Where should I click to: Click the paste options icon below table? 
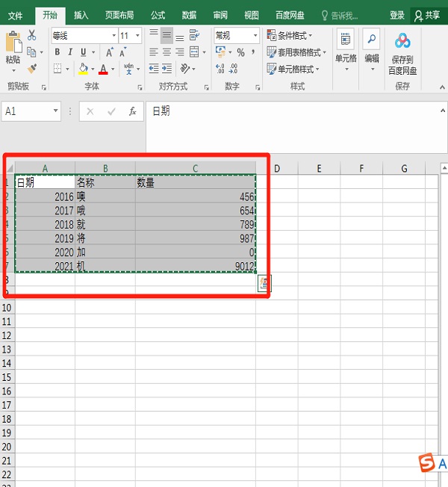click(264, 282)
